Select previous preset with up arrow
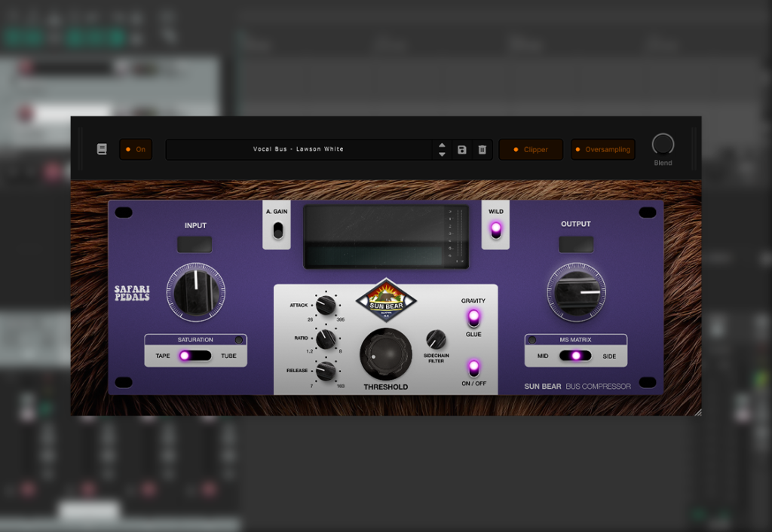Screen dimensions: 772x532 pos(442,145)
